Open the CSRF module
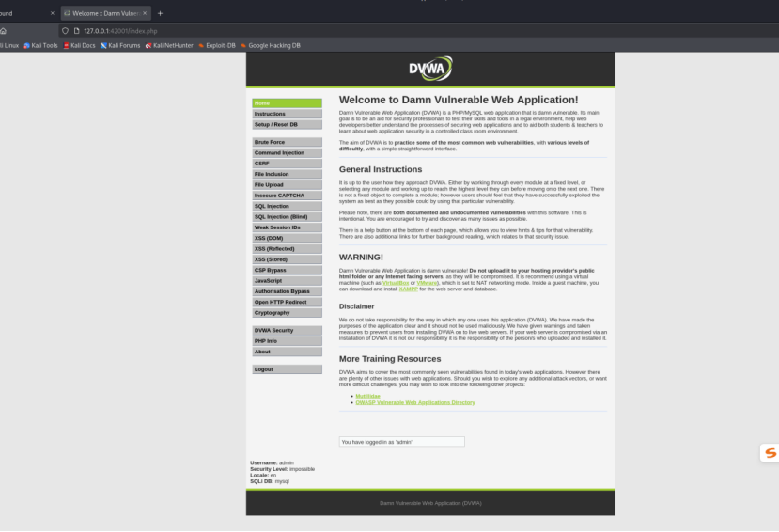Image resolution: width=779 pixels, height=532 pixels. 288,164
